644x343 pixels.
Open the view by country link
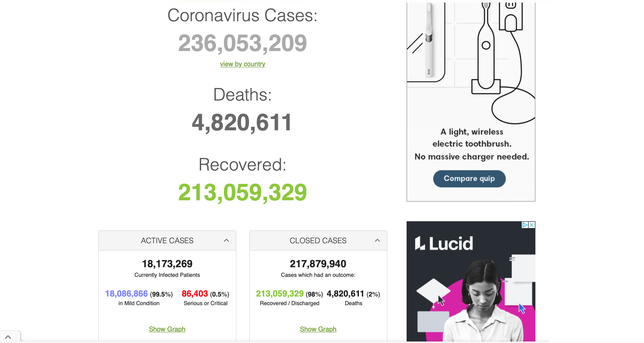[x=242, y=64]
